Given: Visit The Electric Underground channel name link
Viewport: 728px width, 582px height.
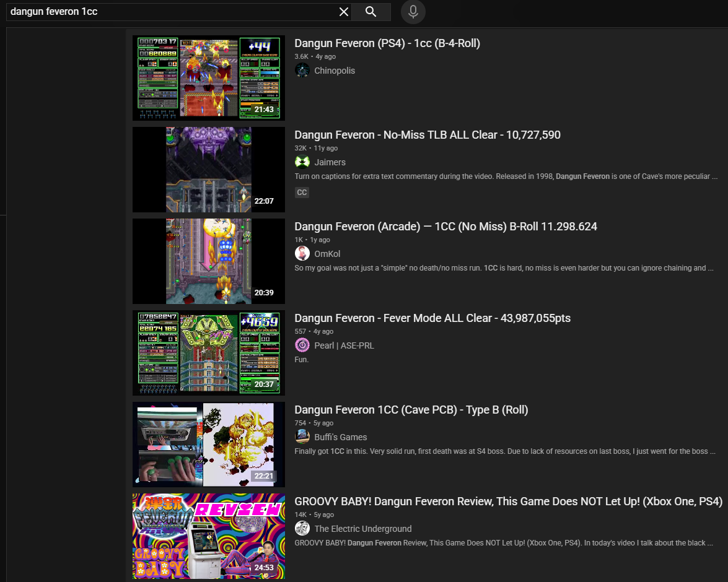Looking at the screenshot, I should (x=362, y=529).
